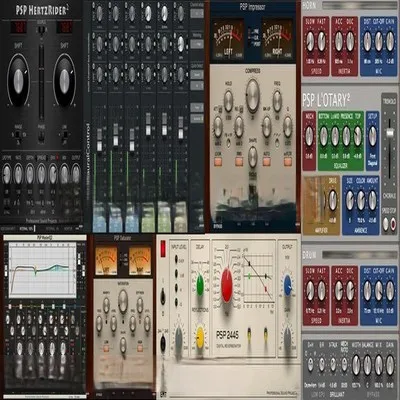Viewport: 400px width, 400px height.
Task: Click the DRUM SLOW speed knob in L'otary
Action: pyautogui.click(x=310, y=290)
